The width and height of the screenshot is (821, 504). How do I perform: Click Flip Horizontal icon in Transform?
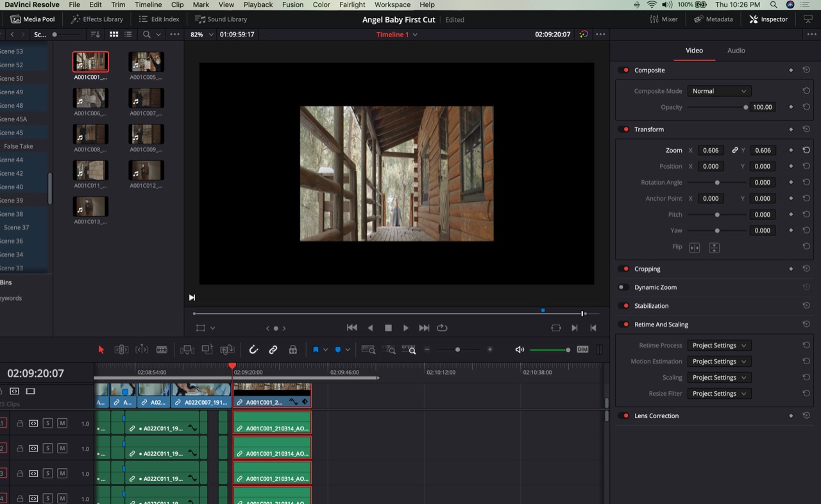coord(694,248)
